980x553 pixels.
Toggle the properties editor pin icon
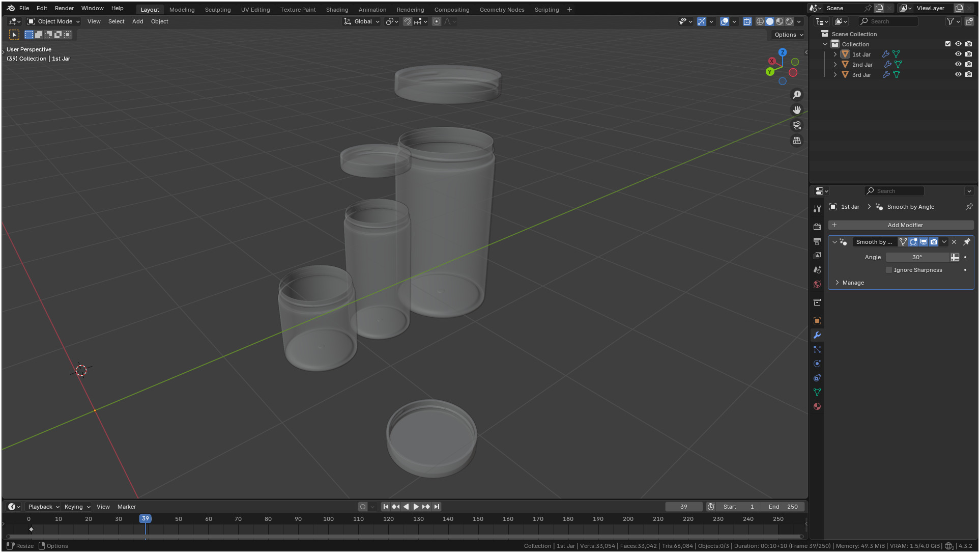[969, 207]
